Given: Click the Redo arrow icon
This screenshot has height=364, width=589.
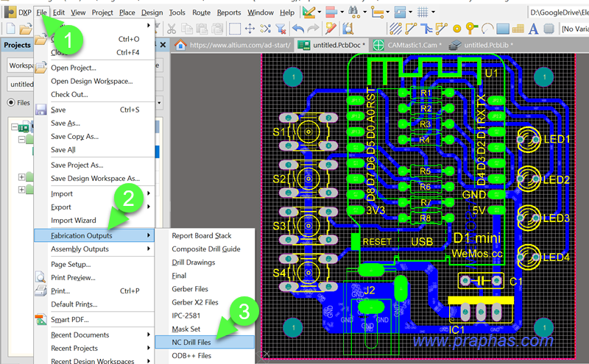Looking at the screenshot, I should click(x=313, y=29).
